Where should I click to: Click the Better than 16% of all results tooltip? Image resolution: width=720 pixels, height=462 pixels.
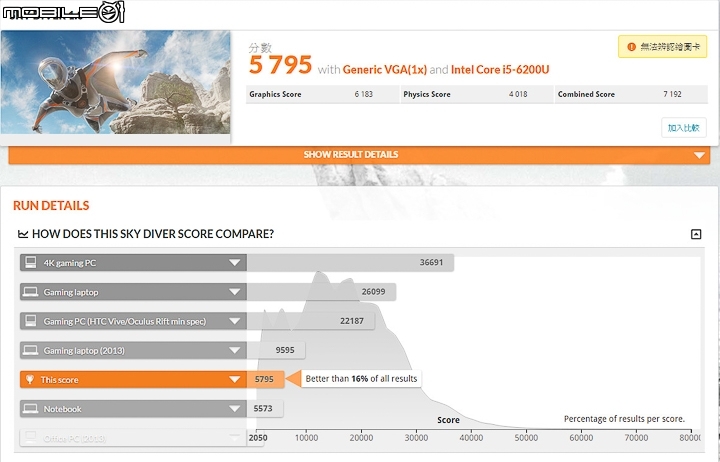[361, 379]
